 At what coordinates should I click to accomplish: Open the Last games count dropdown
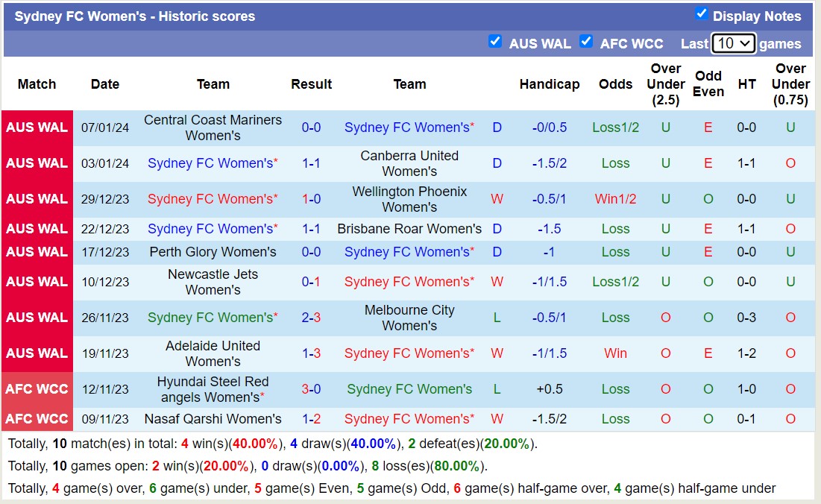733,43
